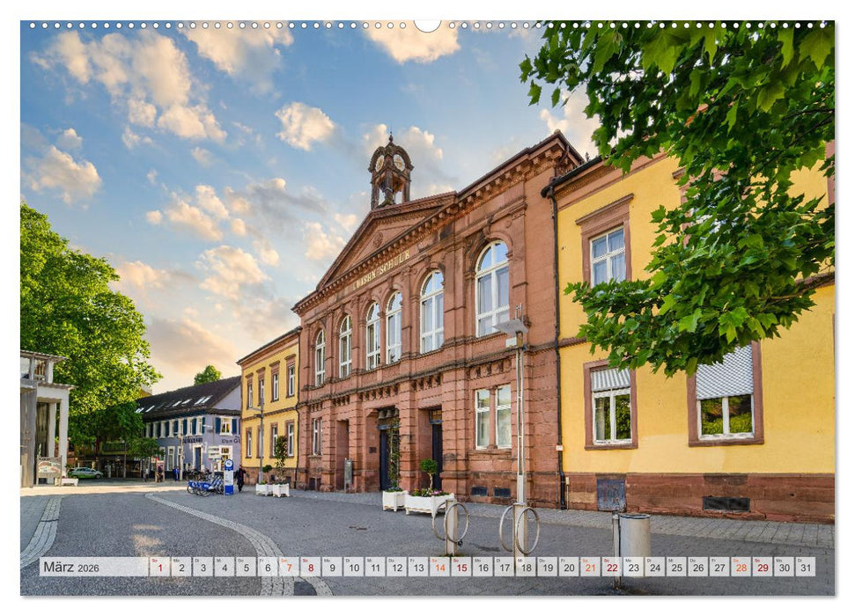Expand the date cell for 10
855x616 pixels.
352,568
